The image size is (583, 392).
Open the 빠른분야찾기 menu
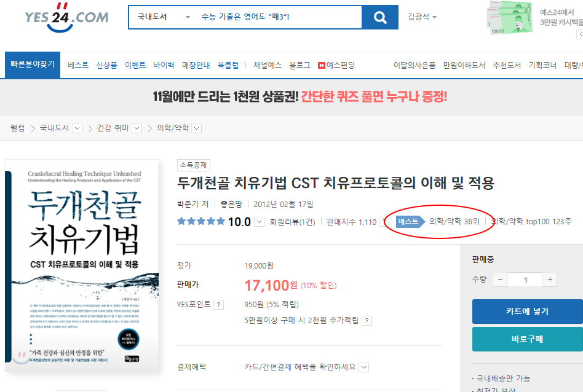tap(33, 65)
